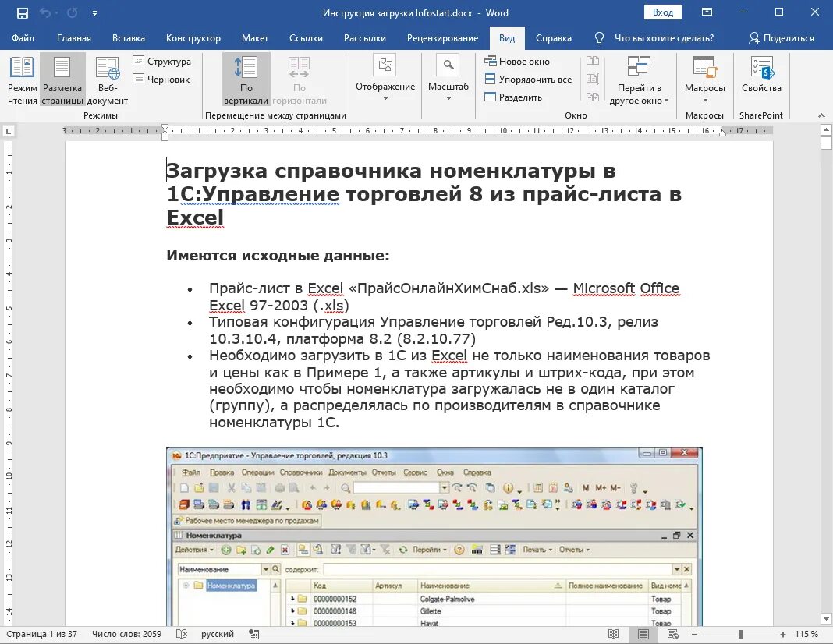
Task: Open Customize Quick Access Toolbar dropdown
Action: point(94,13)
